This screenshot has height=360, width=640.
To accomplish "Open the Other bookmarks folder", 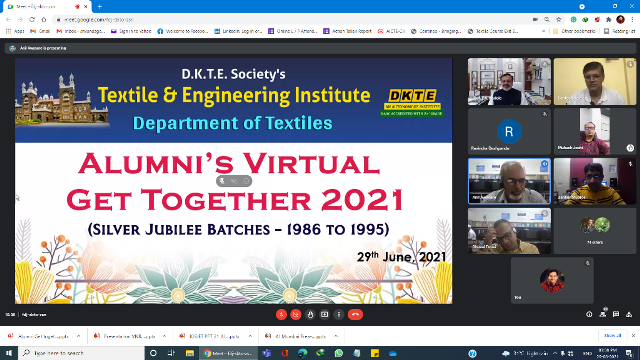I will pos(574,31).
